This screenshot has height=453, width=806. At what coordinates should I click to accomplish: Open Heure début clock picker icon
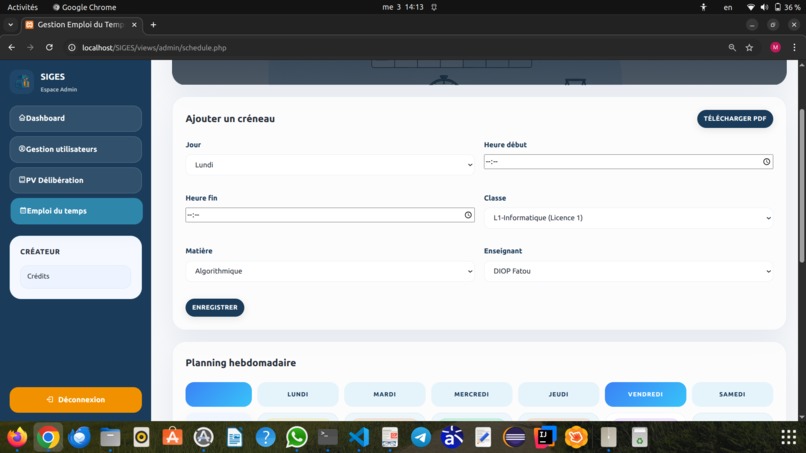pos(766,161)
